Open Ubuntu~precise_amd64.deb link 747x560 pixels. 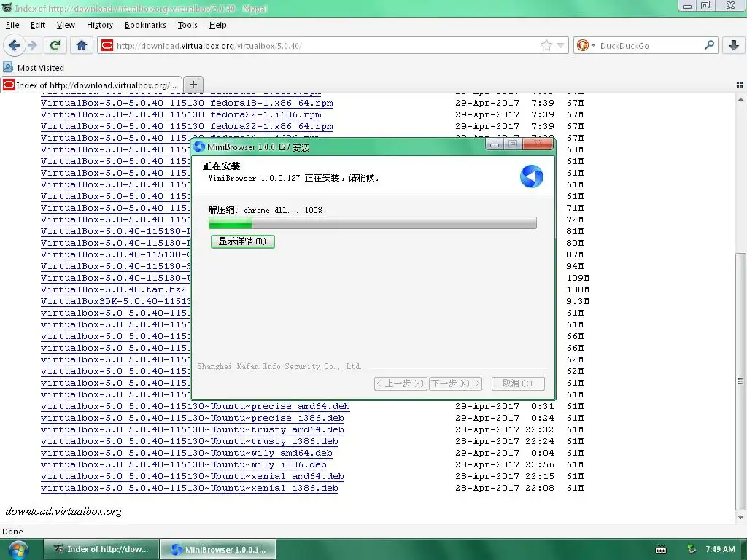[x=196, y=406]
